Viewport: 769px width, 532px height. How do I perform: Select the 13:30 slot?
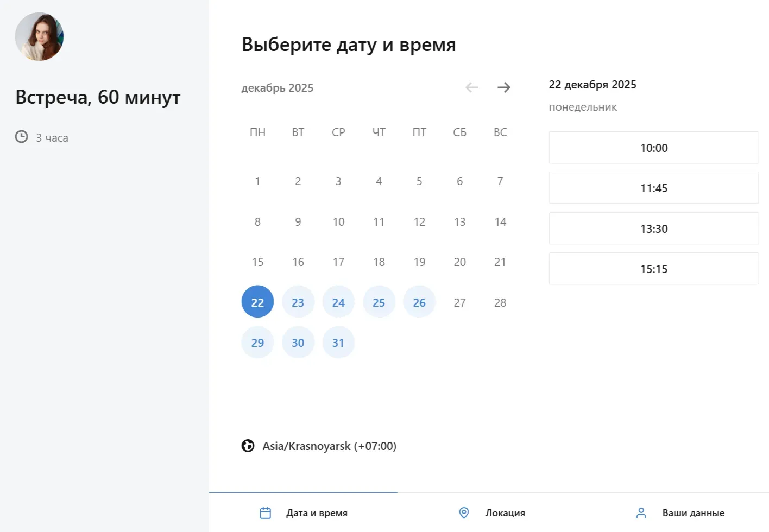(653, 229)
